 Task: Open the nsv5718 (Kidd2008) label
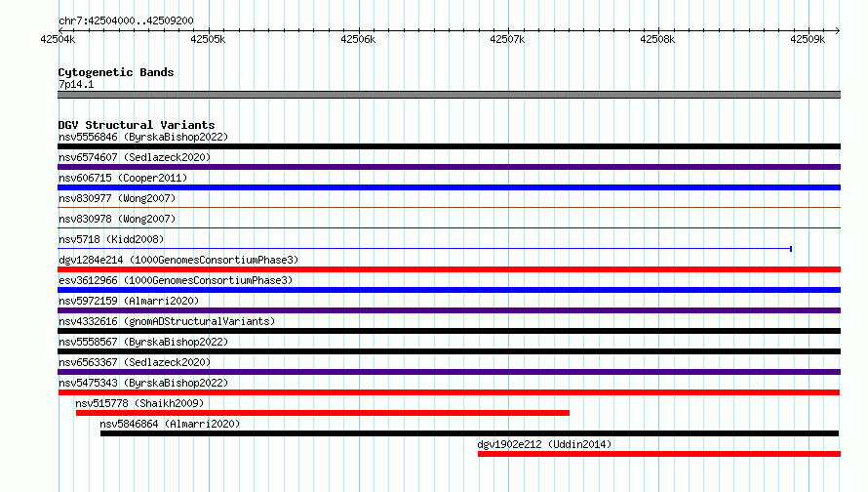tap(111, 239)
